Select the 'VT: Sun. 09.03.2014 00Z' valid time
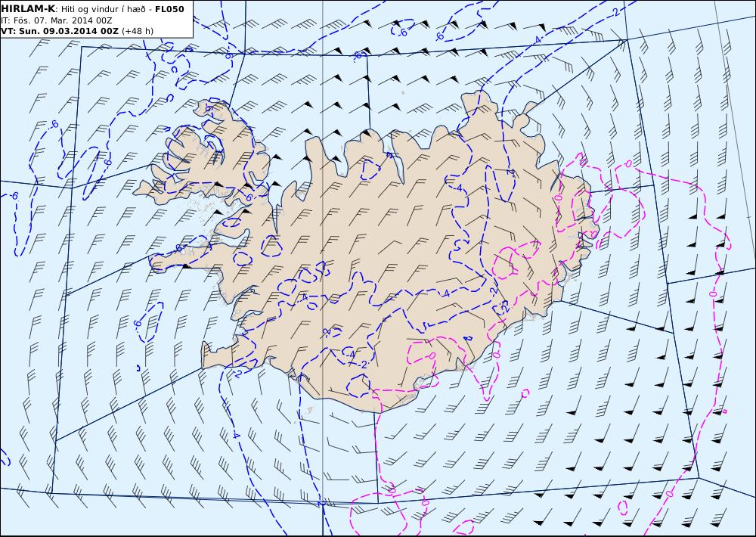 [x=60, y=31]
